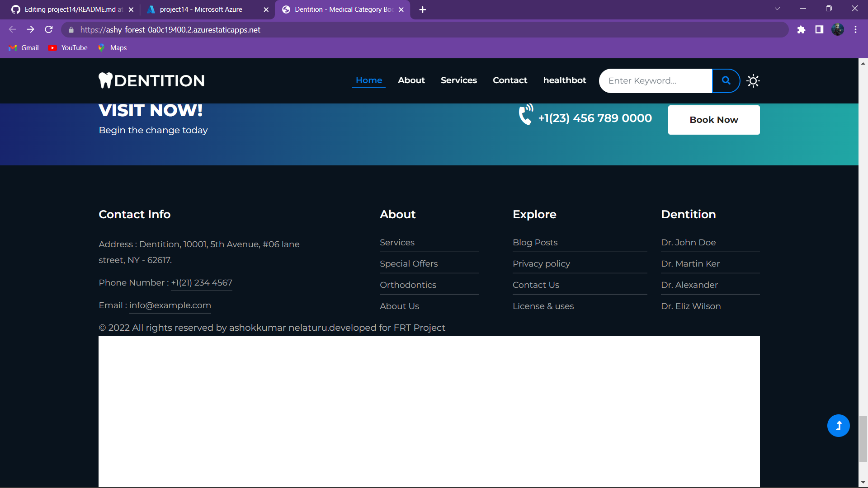Click the search magnifier icon button
868x488 pixels.
[x=726, y=80]
